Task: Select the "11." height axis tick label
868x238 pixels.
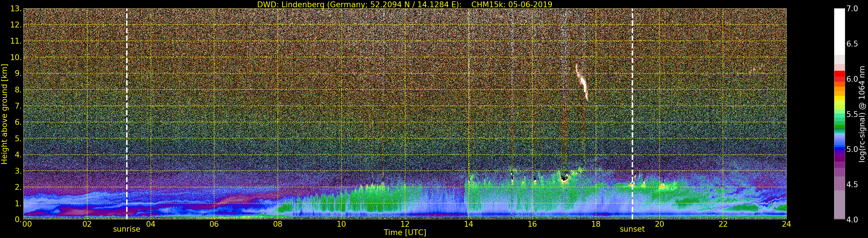Action: pos(16,41)
